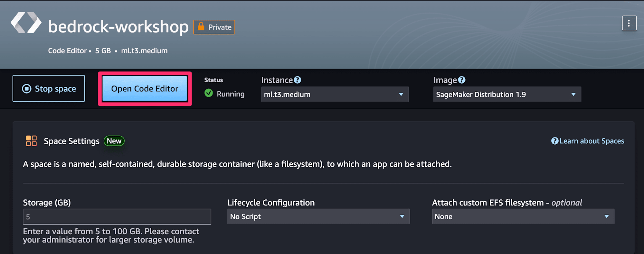The image size is (644, 254).
Task: Click the Space Settings grid icon
Action: point(31,141)
